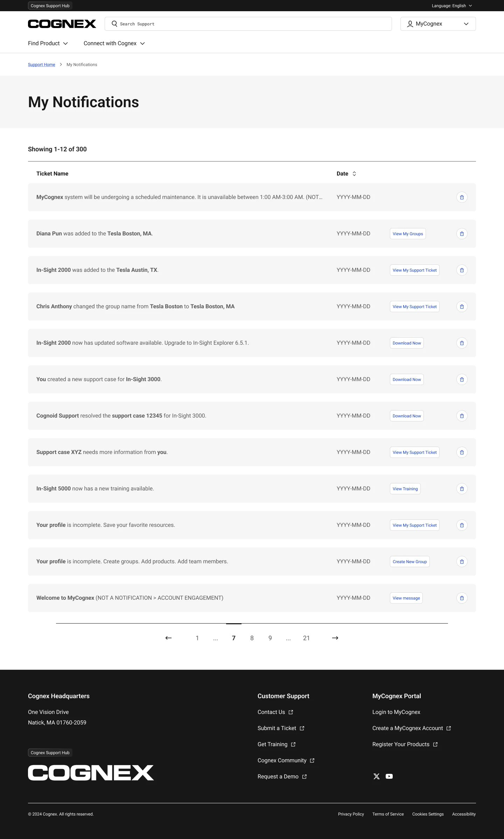The height and width of the screenshot is (839, 504).
Task: Open Submit a Ticket footer link
Action: 281,728
